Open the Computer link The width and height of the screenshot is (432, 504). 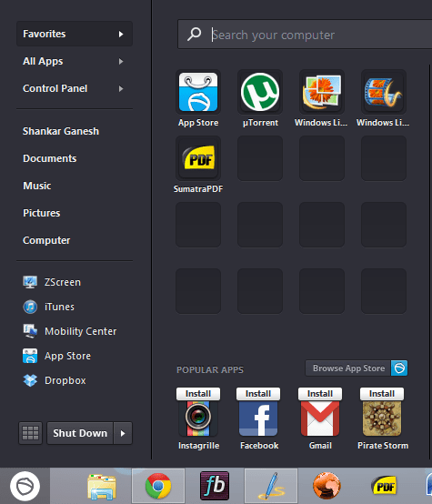point(46,240)
